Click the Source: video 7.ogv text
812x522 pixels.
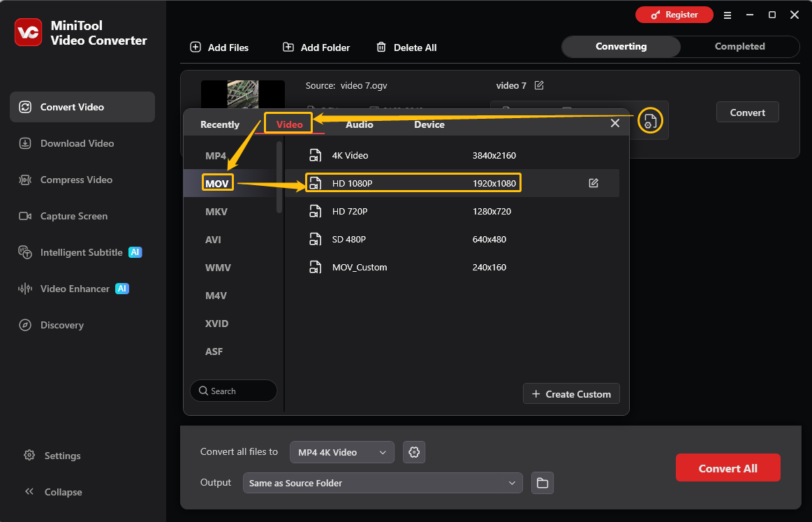pos(346,85)
